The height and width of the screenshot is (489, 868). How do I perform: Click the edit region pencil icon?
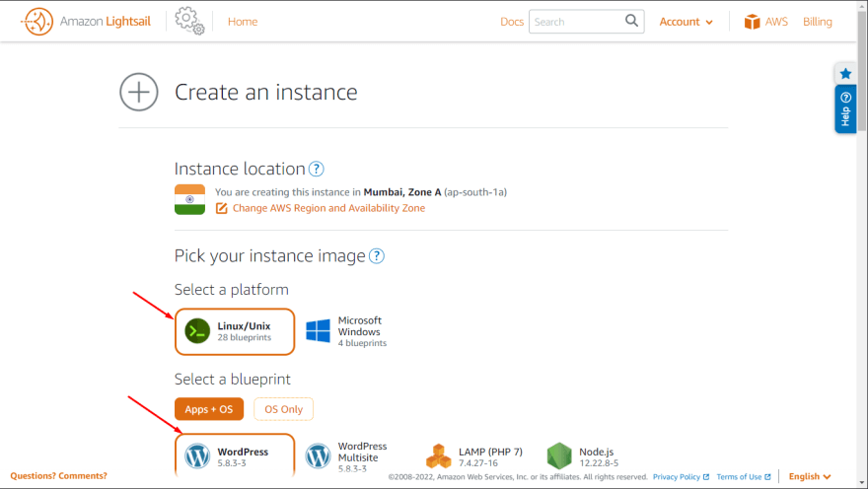[221, 208]
